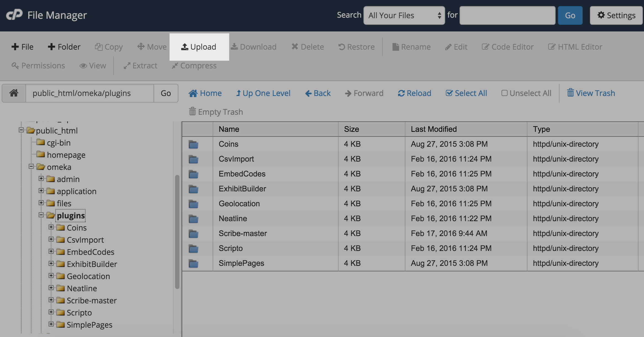Create a new Folder from the toolbar

point(64,47)
